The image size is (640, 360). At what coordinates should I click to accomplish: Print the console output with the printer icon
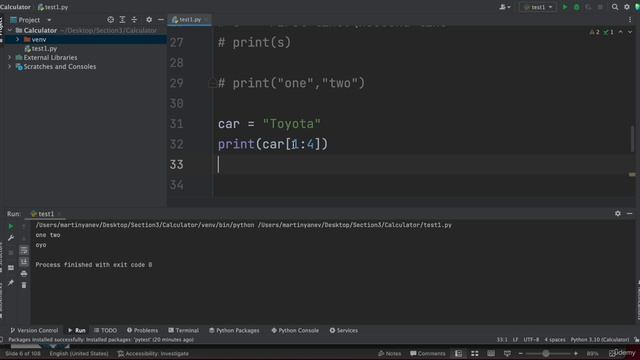tap(24, 273)
